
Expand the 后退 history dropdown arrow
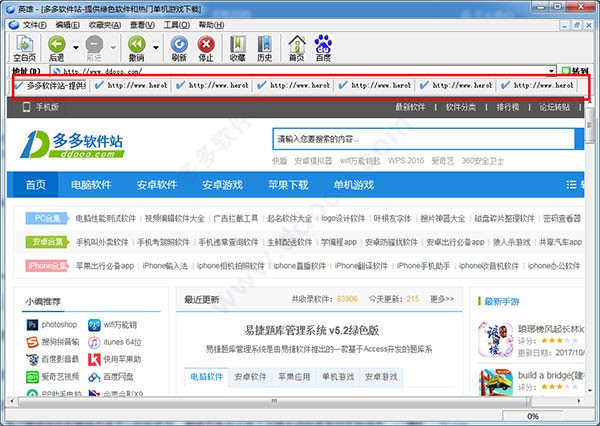tap(76, 47)
